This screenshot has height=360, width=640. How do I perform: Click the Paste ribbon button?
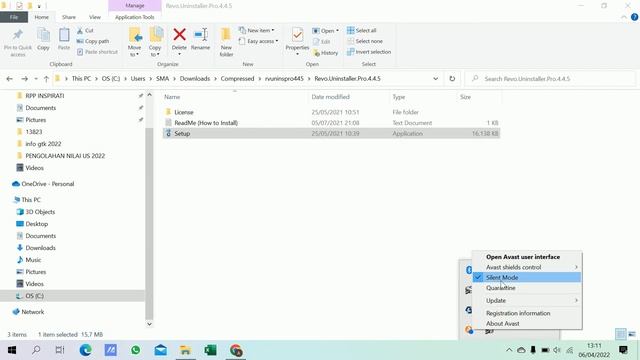[64, 40]
